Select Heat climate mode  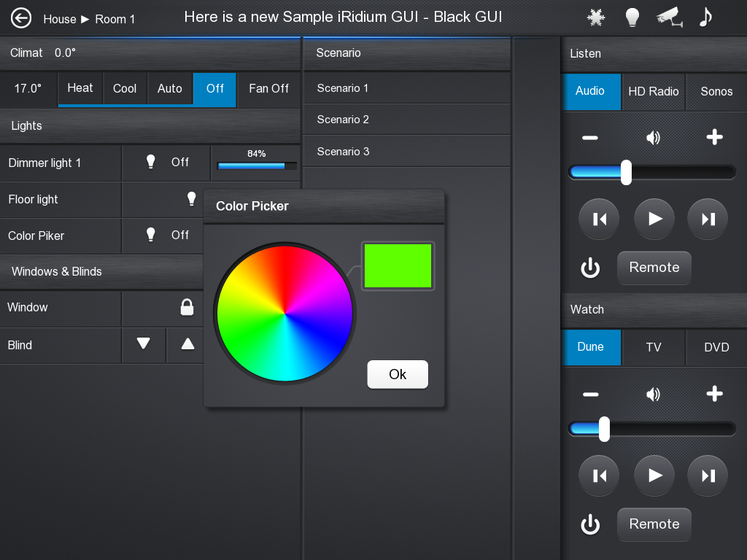(x=80, y=89)
